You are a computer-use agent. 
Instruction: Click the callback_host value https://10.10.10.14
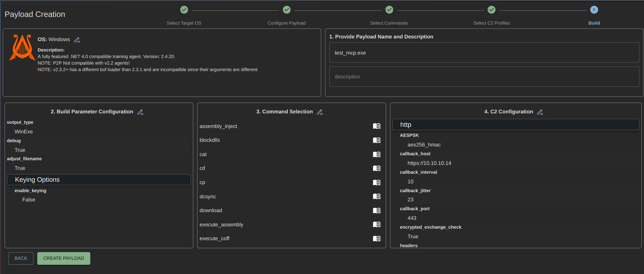(x=429, y=163)
